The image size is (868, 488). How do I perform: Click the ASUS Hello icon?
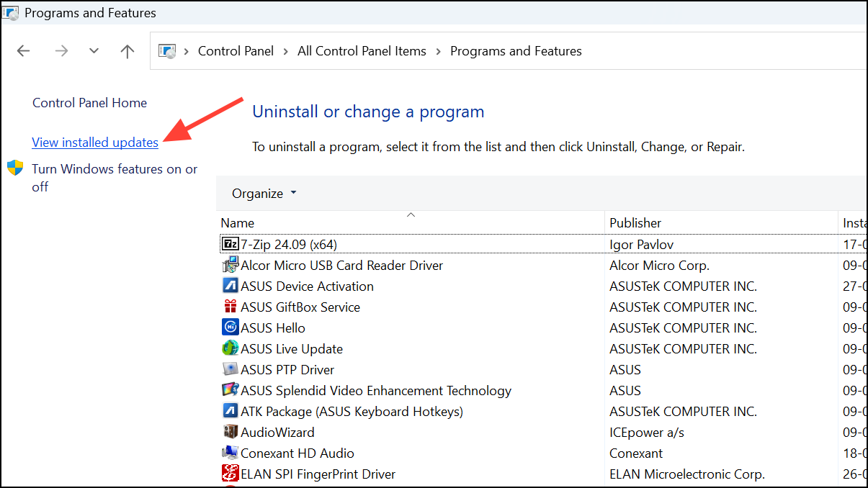(230, 327)
